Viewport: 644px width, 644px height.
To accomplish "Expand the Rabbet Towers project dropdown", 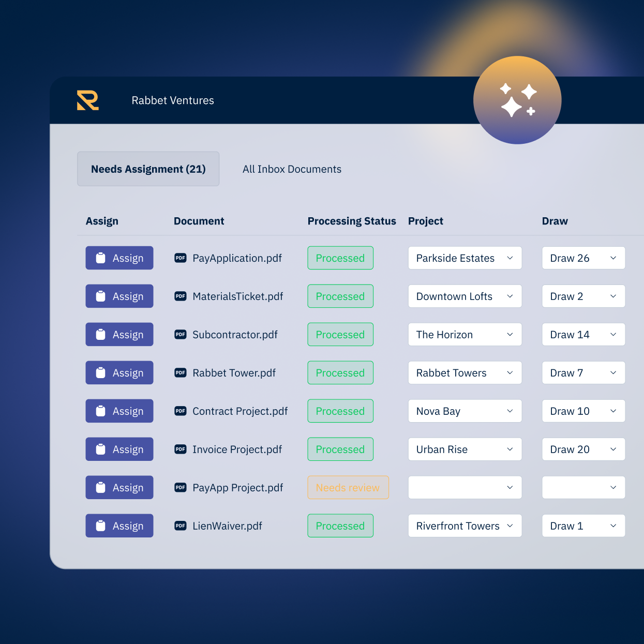I will tap(465, 372).
